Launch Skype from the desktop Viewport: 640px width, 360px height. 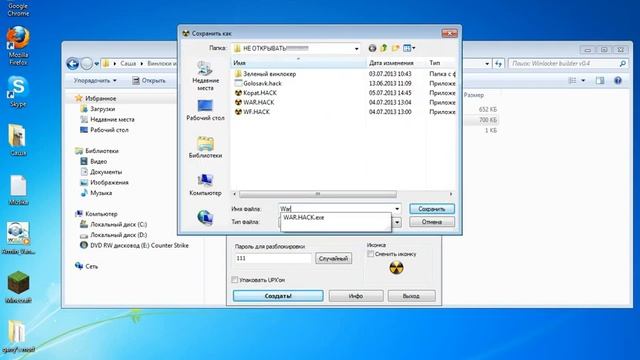coord(18,91)
